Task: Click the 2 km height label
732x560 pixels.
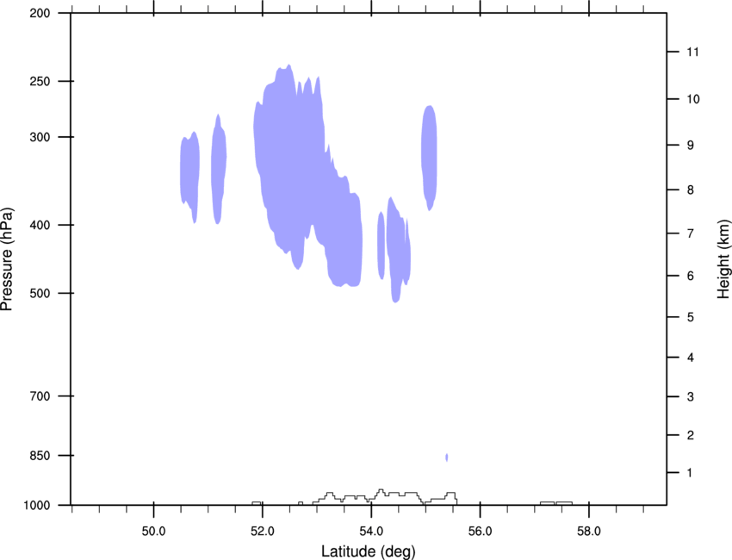Action: 691,435
